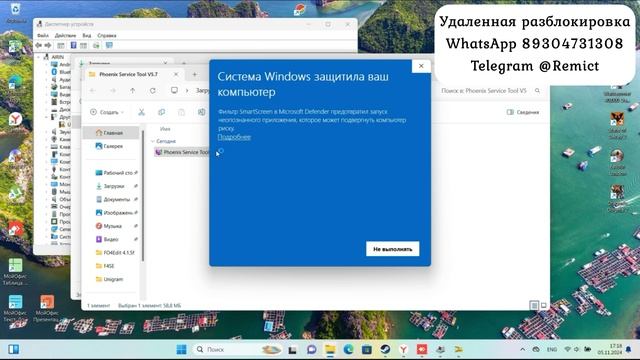Open the Действие menu in Device Manager
The height and width of the screenshot is (360, 640).
65,36
